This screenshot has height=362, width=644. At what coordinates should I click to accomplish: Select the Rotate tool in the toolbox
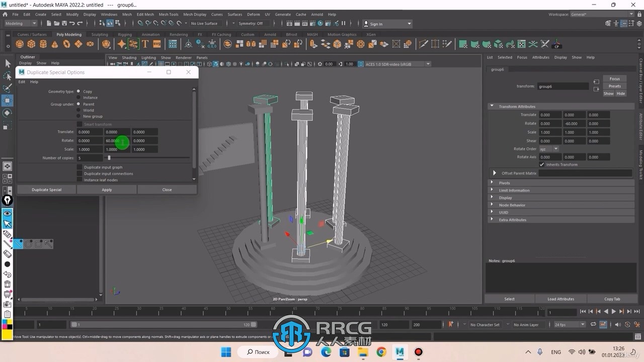coord(8,113)
